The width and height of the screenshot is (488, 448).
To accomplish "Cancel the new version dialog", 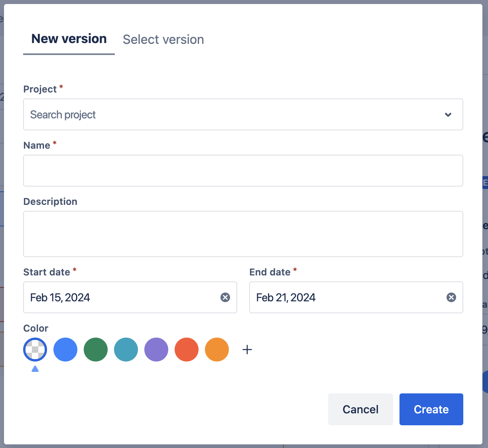I will click(x=360, y=409).
